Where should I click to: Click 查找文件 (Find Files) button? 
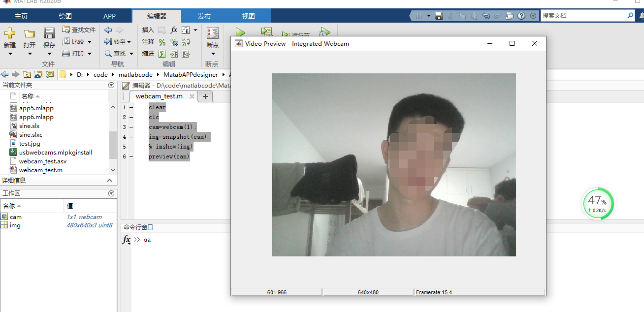point(79,30)
